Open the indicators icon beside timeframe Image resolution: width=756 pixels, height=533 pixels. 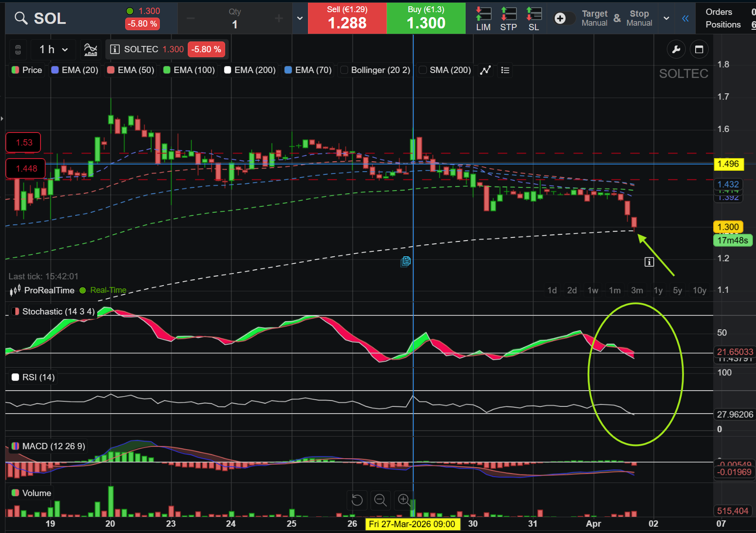click(91, 50)
